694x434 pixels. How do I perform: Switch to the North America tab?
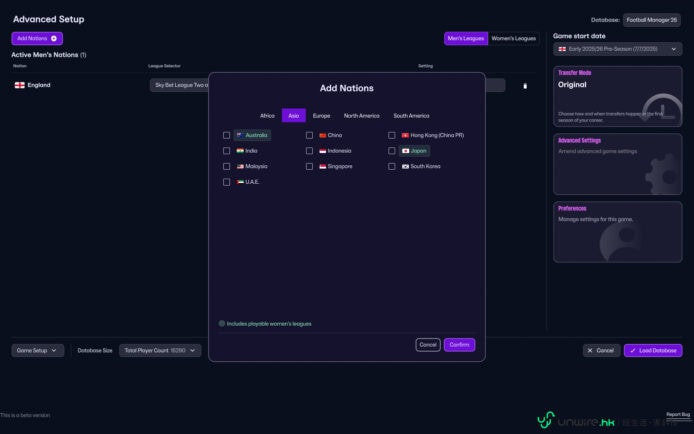362,115
